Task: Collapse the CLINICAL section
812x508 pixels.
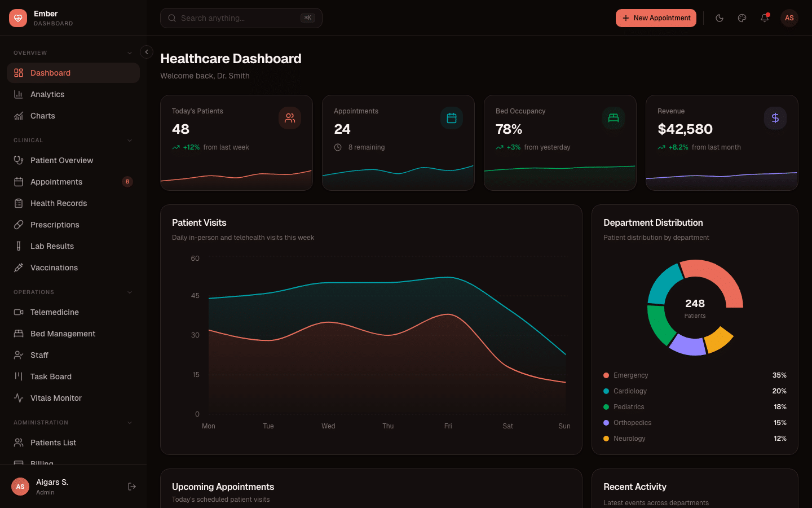Action: click(x=130, y=140)
